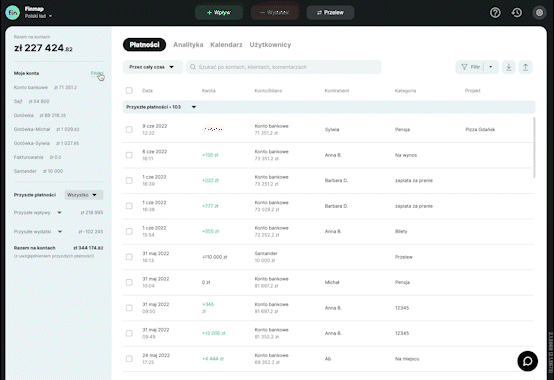Viewport: 554px width, 380px height.
Task: Check the 1 cze 2022 16:38 row
Action: point(129,206)
